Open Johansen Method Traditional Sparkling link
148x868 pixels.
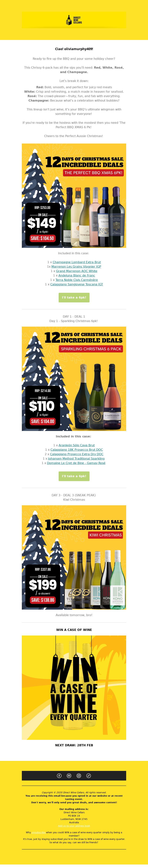(x=76, y=458)
